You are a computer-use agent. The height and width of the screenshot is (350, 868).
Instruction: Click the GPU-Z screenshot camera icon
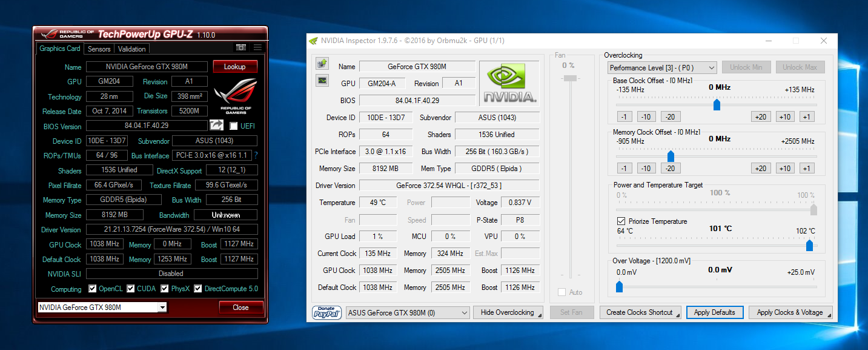click(x=241, y=48)
